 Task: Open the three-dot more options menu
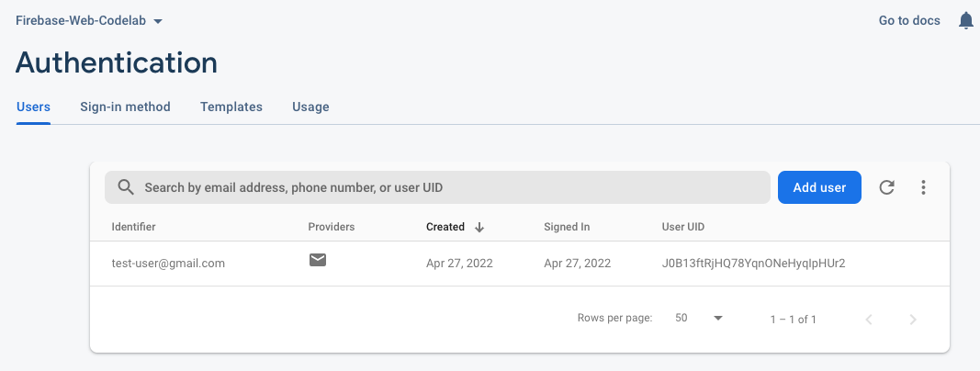point(923,187)
